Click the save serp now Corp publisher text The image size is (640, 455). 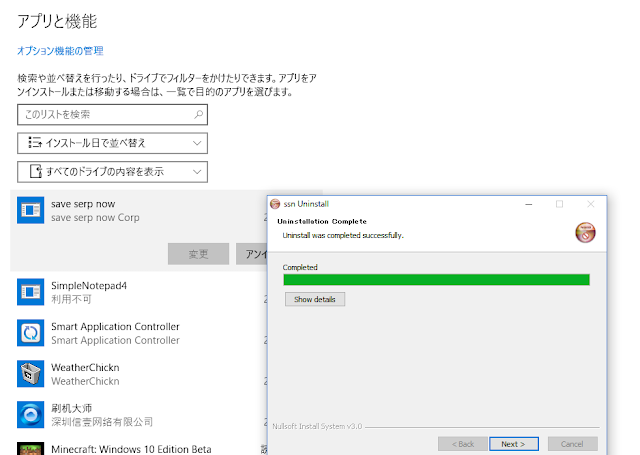(95, 218)
